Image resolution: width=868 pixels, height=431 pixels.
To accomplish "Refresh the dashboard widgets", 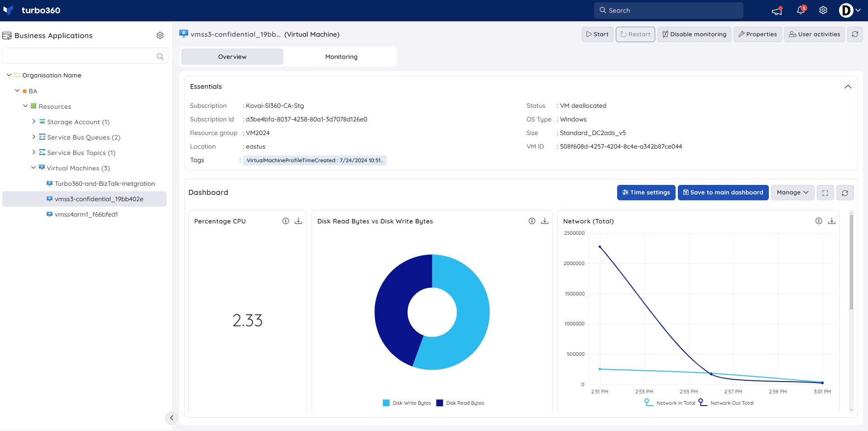I will click(845, 193).
